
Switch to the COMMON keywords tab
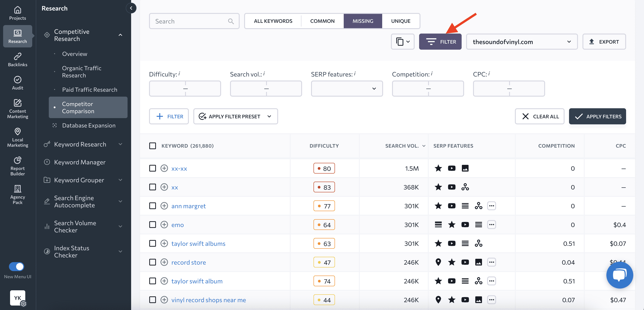(x=322, y=21)
